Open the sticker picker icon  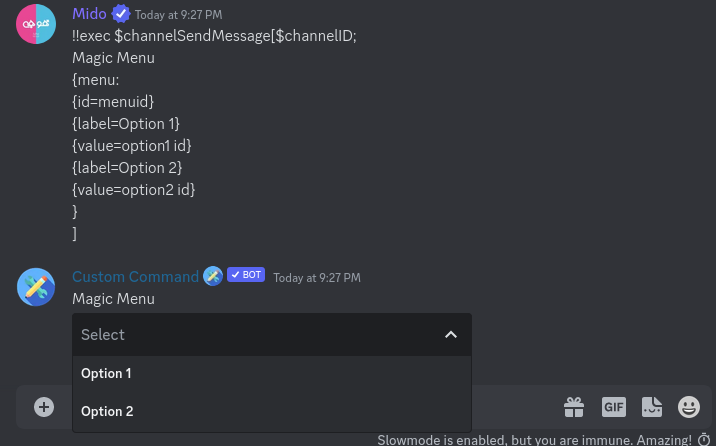(652, 407)
